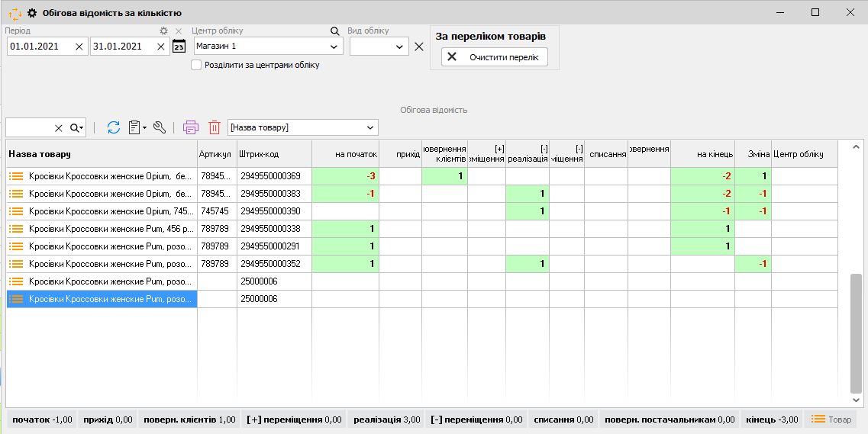Image resolution: width=868 pixels, height=434 pixels.
Task: Click the period settings gear icon
Action: [163, 31]
